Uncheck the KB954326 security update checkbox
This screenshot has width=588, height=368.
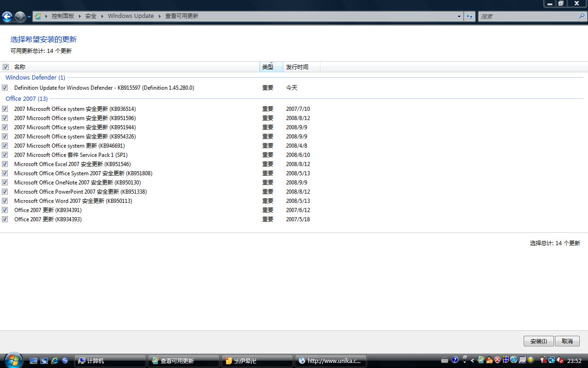(x=5, y=137)
